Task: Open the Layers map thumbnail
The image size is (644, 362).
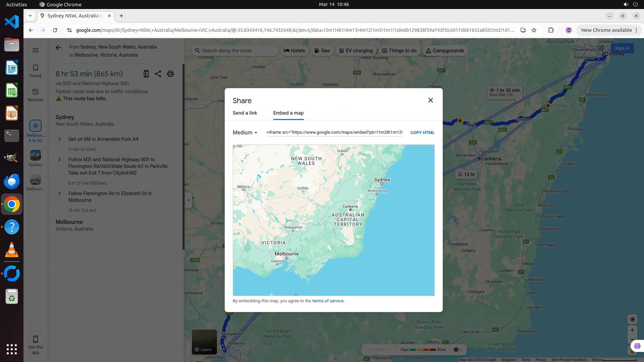Action: (x=204, y=342)
